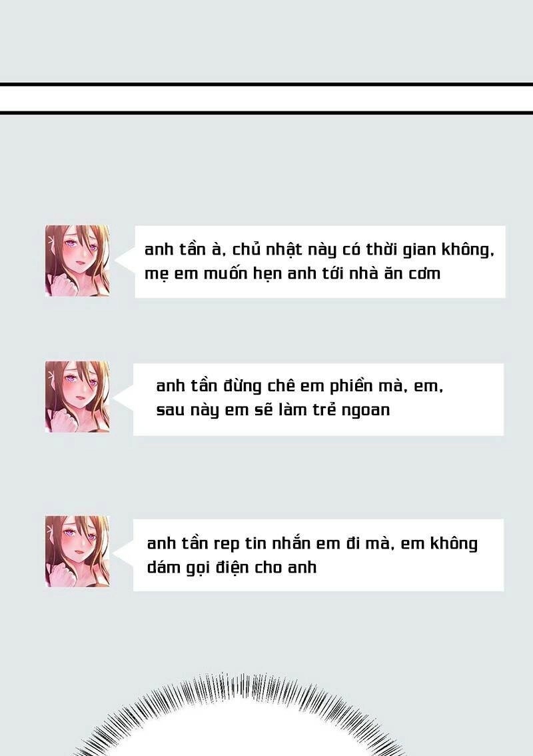
Task: Open avatar beside the "chủ nhật này" message
Action: 77,261
